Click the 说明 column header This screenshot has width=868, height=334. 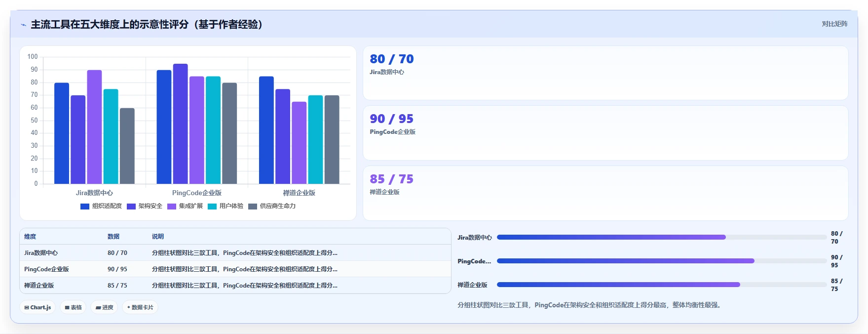click(x=158, y=237)
